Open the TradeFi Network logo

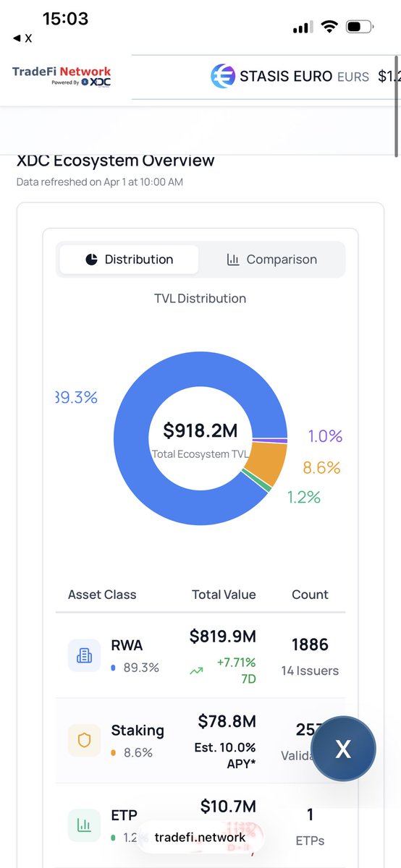coord(62,76)
